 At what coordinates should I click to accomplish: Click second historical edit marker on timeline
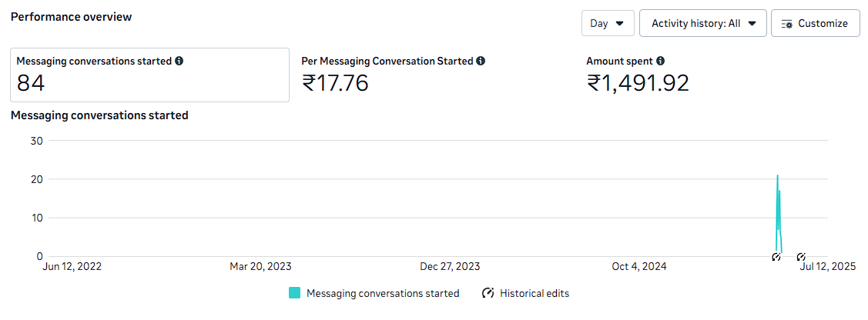[x=800, y=256]
